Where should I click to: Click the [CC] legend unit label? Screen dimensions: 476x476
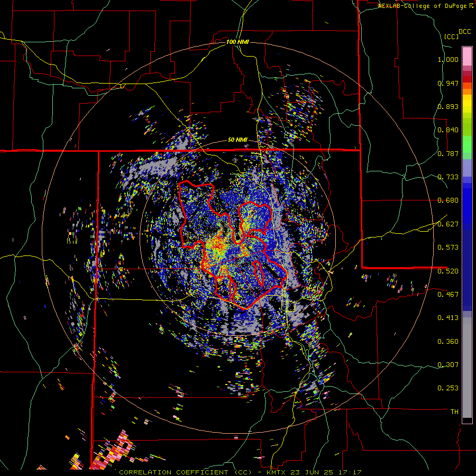[x=451, y=36]
